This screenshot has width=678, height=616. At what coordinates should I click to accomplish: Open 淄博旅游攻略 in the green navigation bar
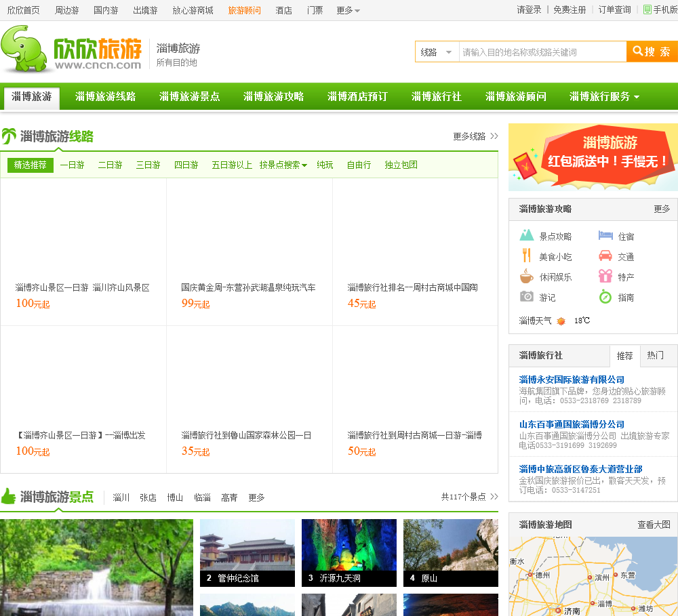[273, 97]
